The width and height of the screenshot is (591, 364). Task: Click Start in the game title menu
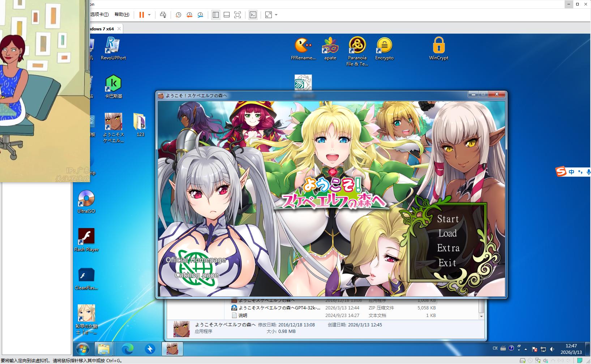click(x=448, y=219)
